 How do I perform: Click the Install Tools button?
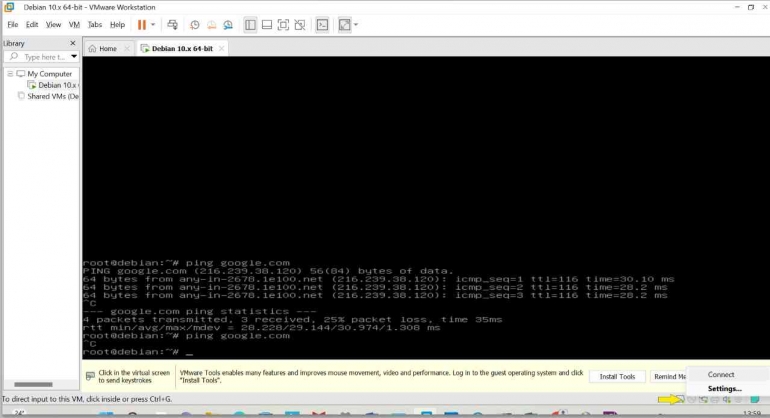617,376
